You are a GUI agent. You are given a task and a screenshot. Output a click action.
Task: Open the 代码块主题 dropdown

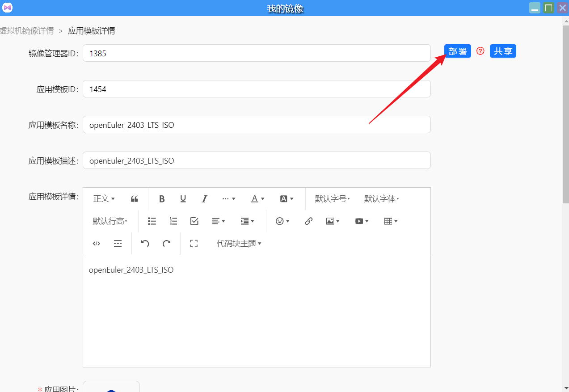[x=239, y=244]
